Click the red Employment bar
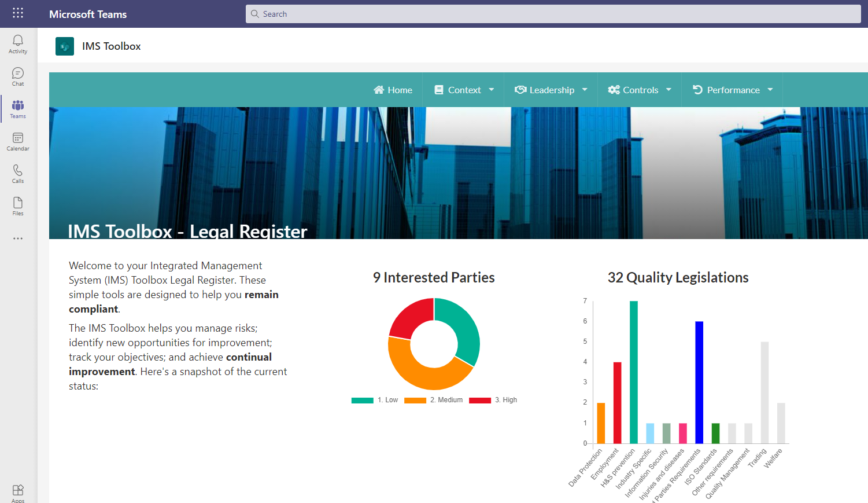The height and width of the screenshot is (503, 868). [x=617, y=403]
